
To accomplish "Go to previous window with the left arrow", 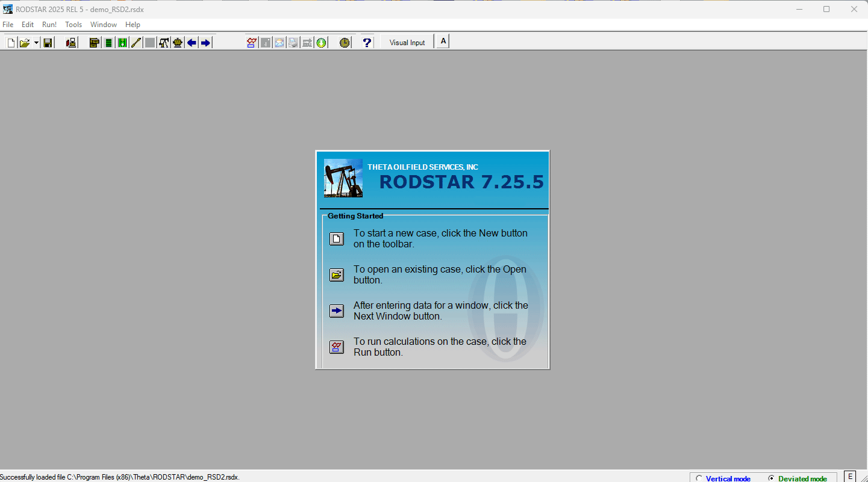I will (192, 43).
